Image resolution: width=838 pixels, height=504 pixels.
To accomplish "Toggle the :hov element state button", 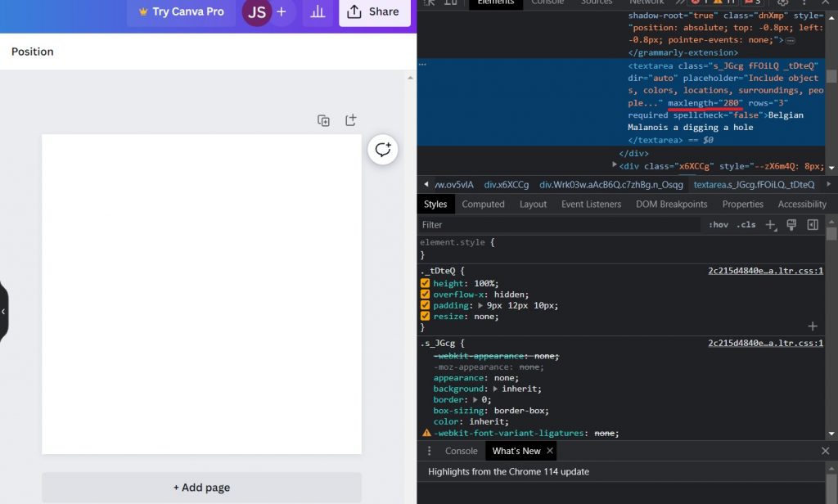I will [718, 225].
